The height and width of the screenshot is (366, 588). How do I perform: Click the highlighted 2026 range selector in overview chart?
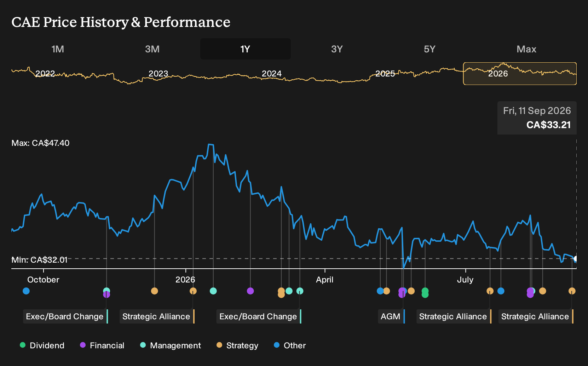[520, 74]
